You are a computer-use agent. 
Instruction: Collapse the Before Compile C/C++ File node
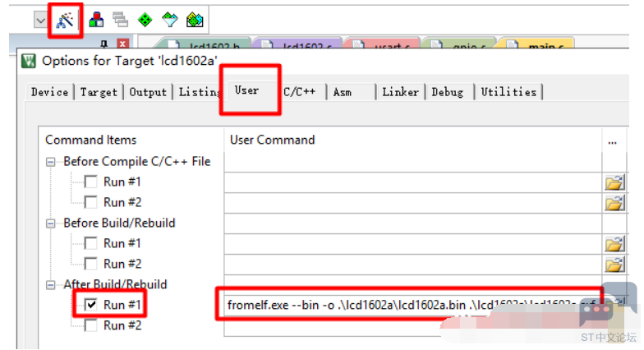[52, 162]
